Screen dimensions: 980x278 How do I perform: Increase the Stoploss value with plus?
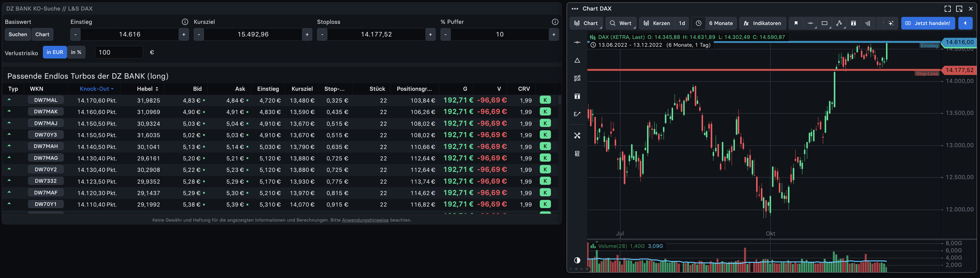(x=430, y=34)
